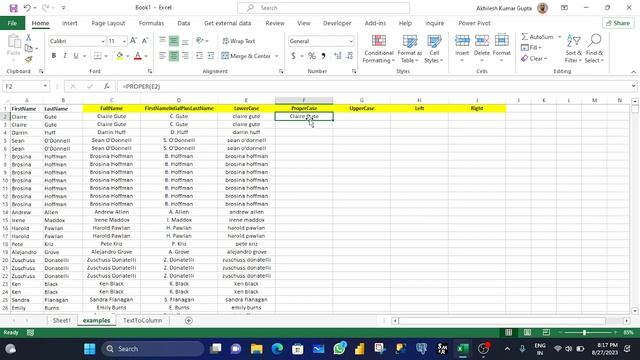640x360 pixels.
Task: Open Merge & Center dropdown arrow
Action: (x=277, y=56)
